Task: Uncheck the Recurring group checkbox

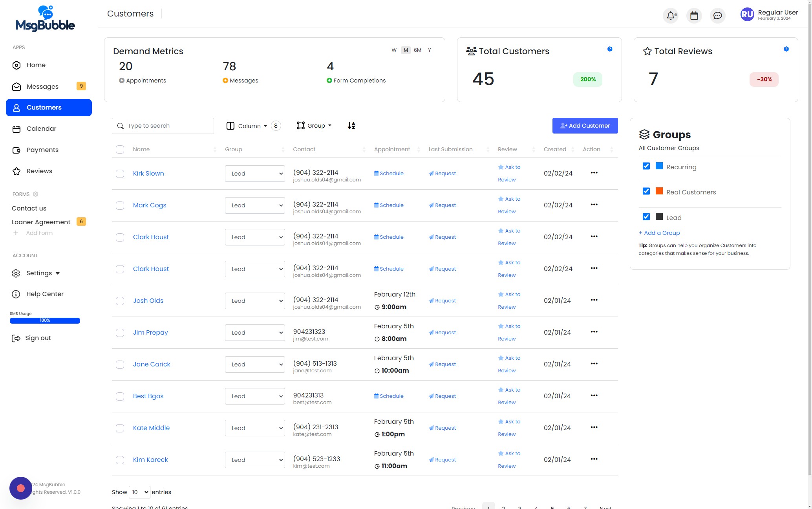Action: [646, 166]
